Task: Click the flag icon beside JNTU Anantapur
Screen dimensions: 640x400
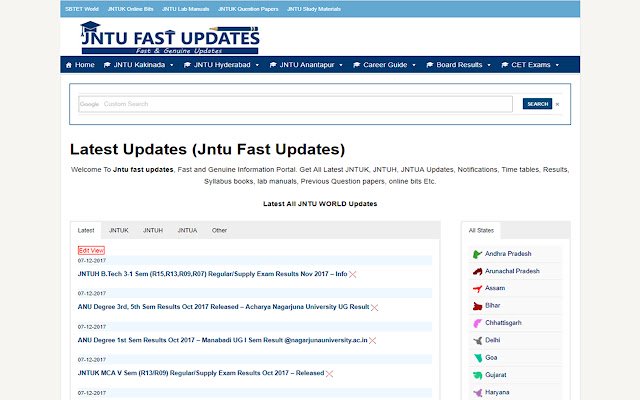Action: [273, 65]
